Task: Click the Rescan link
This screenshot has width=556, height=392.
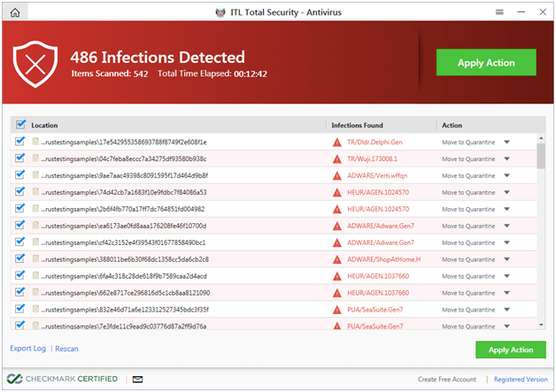Action: click(x=66, y=349)
